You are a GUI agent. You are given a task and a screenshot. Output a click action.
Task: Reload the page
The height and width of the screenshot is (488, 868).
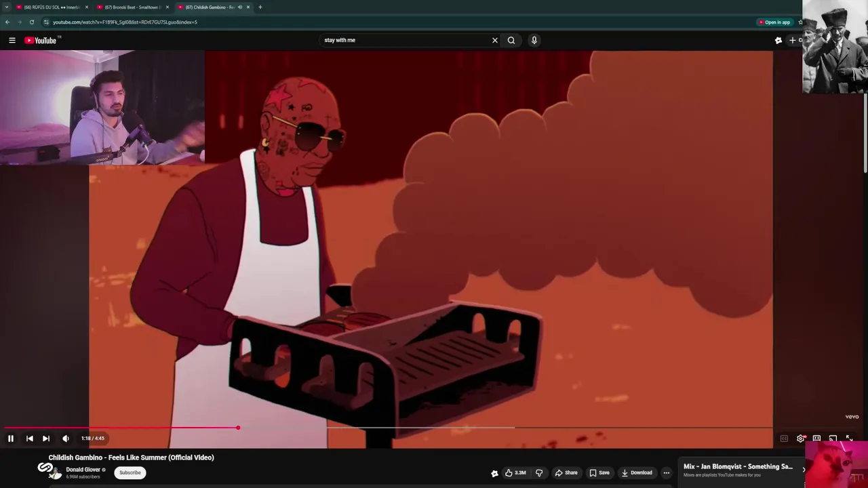pyautogui.click(x=31, y=22)
